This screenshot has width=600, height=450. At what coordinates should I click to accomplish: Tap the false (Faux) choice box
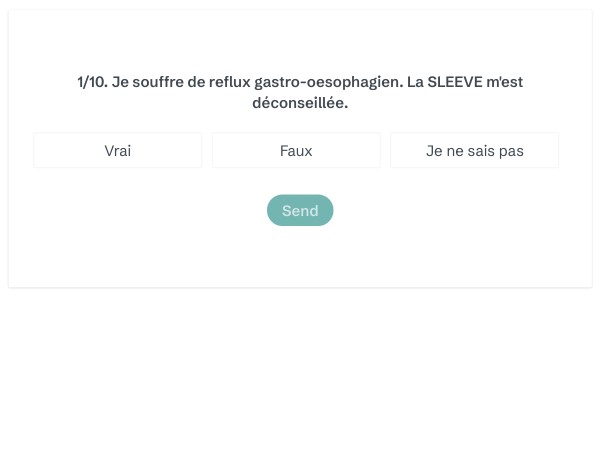coord(296,151)
